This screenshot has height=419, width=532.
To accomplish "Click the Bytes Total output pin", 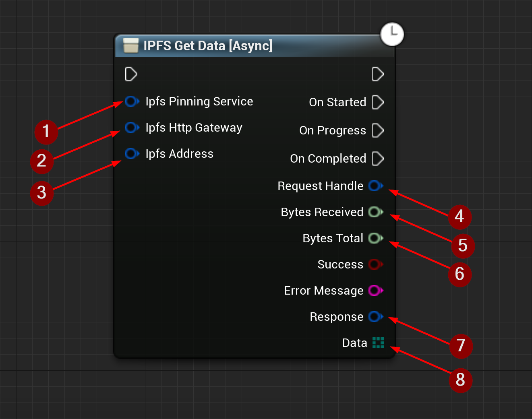I will pyautogui.click(x=376, y=238).
